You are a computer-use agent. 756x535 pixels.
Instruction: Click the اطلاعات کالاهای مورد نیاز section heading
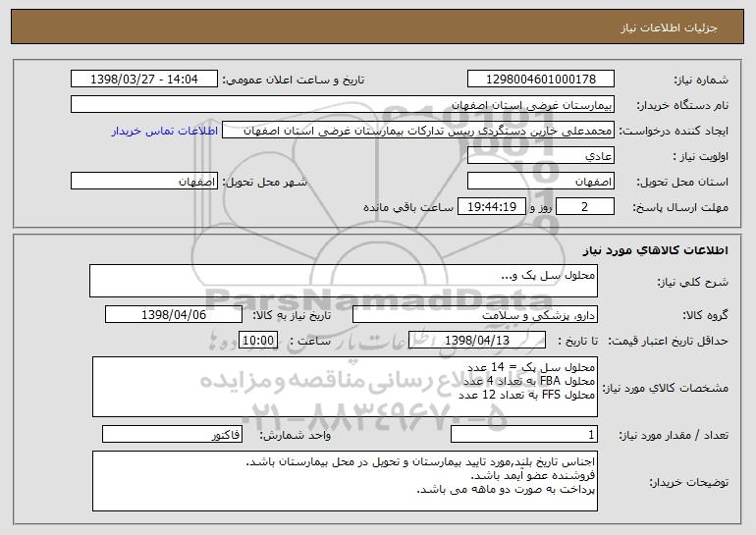(x=655, y=249)
